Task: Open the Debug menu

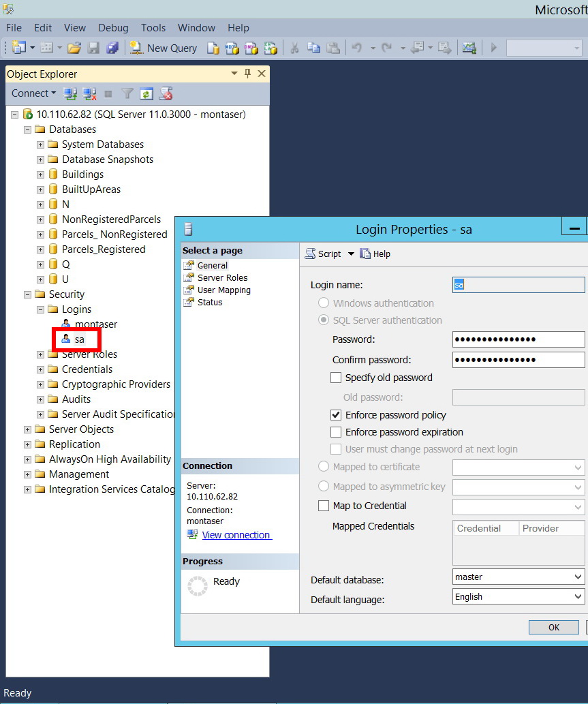Action: click(114, 28)
